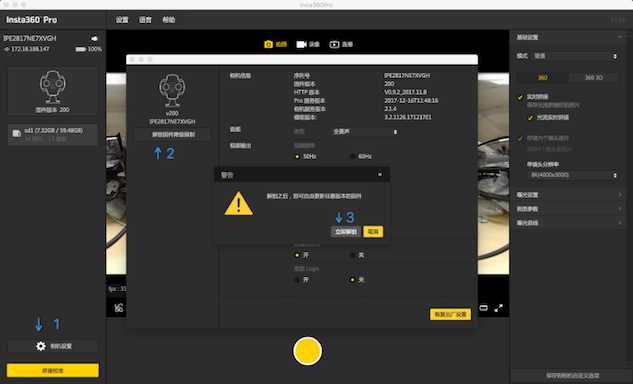Viewport: 633px width, 384px height.
Task: Click the battery level indicator icon
Action: click(x=81, y=49)
